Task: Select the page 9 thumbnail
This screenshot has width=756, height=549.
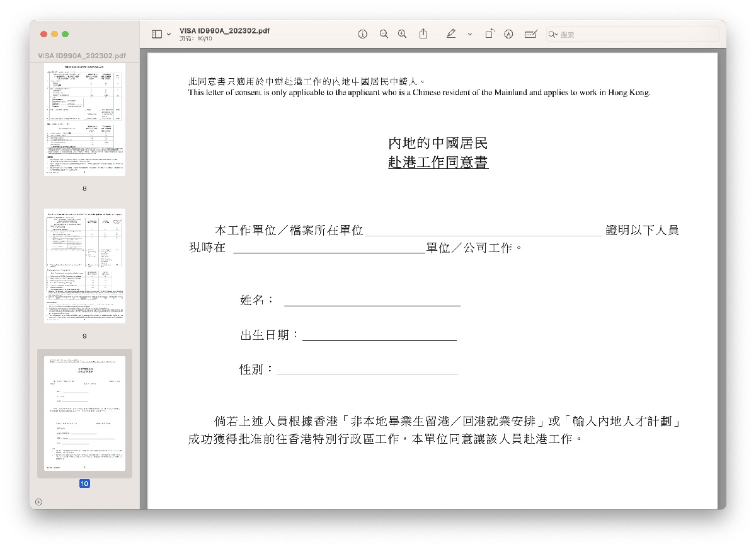Action: click(84, 266)
